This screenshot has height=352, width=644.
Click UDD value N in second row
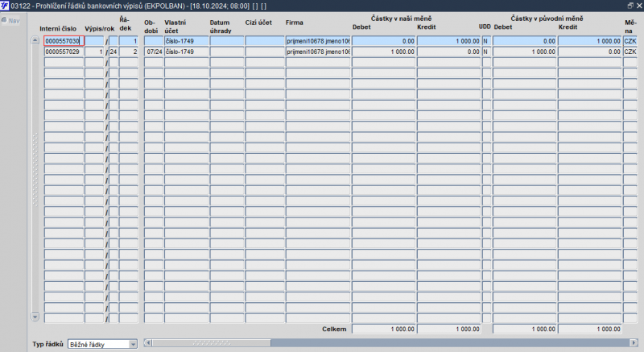point(486,52)
